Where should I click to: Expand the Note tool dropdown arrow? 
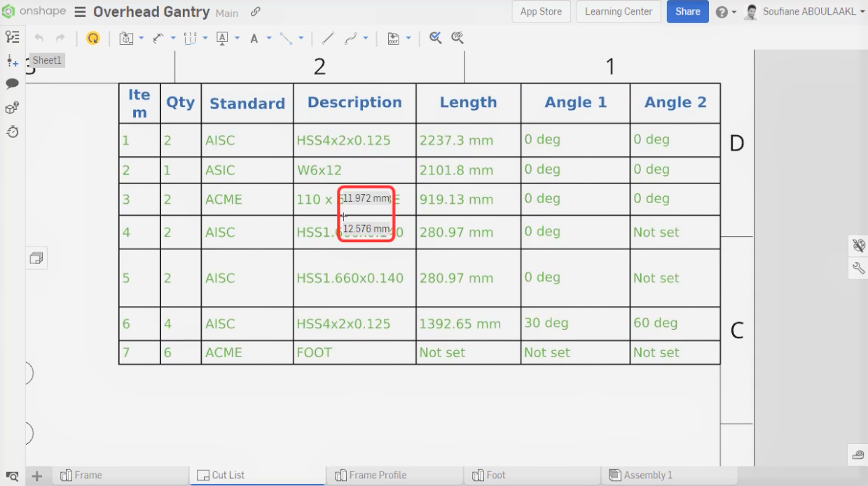[x=237, y=39]
